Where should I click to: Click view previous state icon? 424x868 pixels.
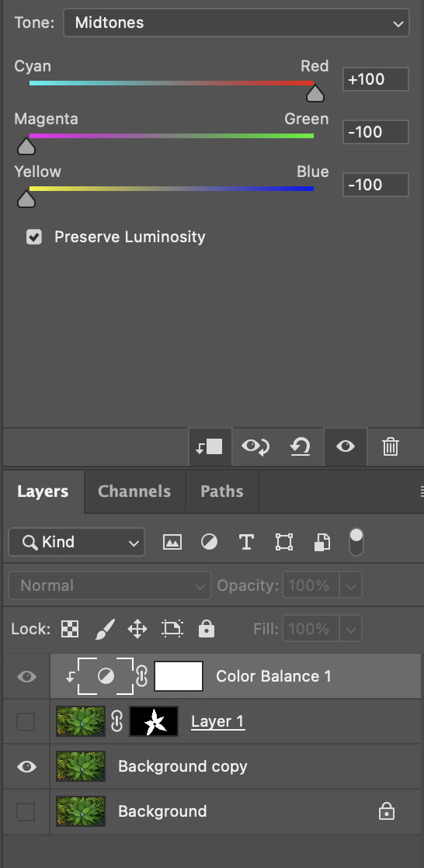[255, 446]
